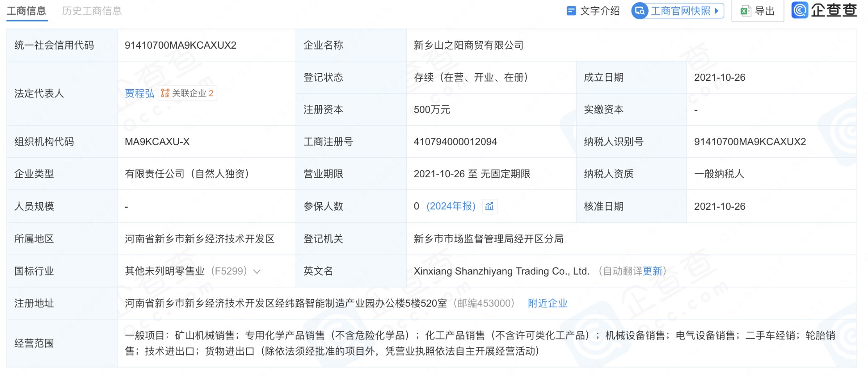Click the 工商官网快照 snapshot icon
The width and height of the screenshot is (868, 376).
click(x=640, y=11)
